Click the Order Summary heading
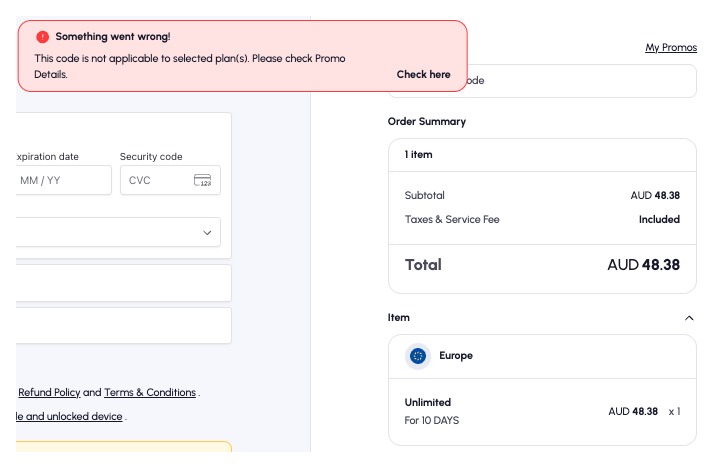This screenshot has width=718, height=468. coord(427,121)
